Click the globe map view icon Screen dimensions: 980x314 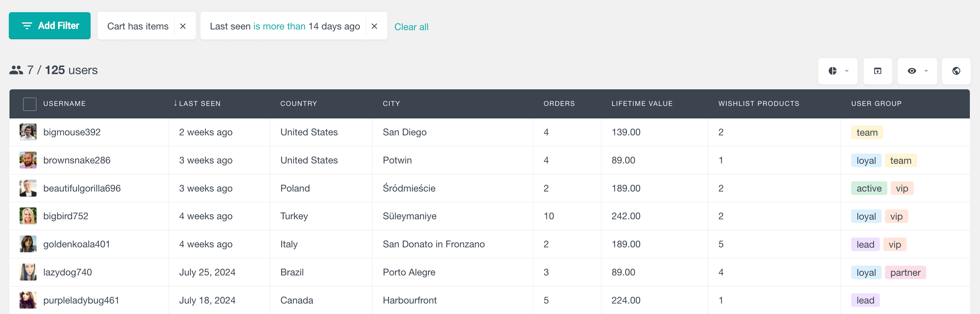point(956,71)
